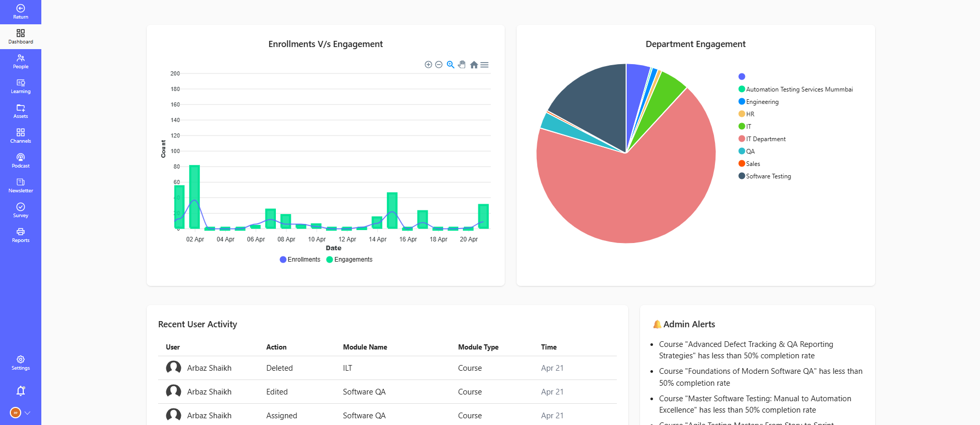The image size is (980, 425).
Task: Open the chart hamburger export menu
Action: coord(485,65)
